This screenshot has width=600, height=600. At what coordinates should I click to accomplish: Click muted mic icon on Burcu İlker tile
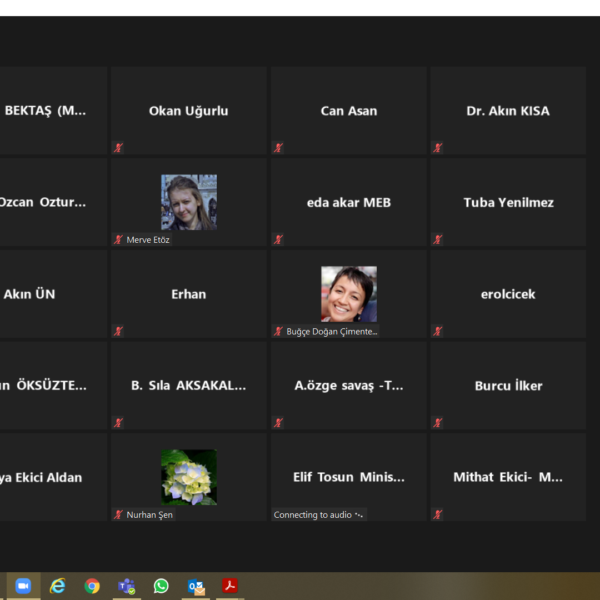click(x=438, y=423)
